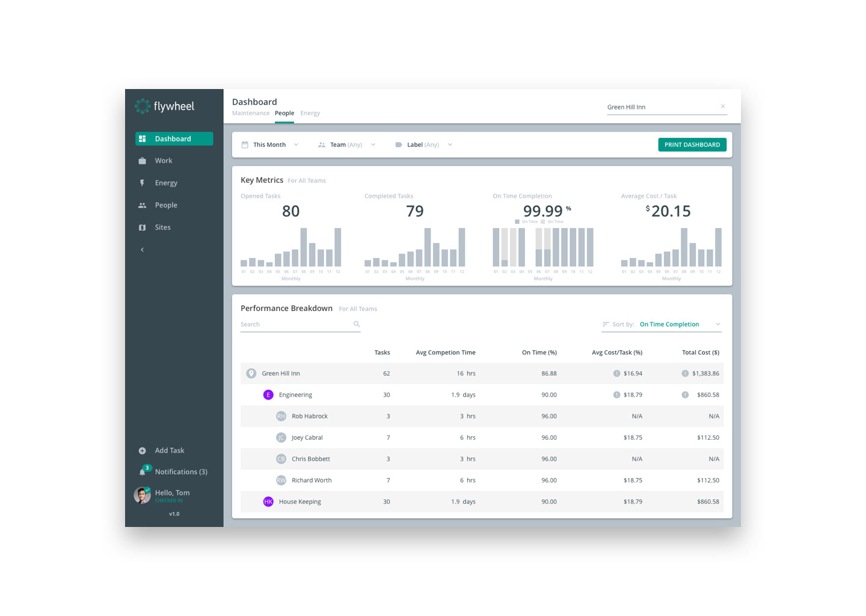
Task: Click alert icon beside $1,383.86
Action: pyautogui.click(x=685, y=374)
